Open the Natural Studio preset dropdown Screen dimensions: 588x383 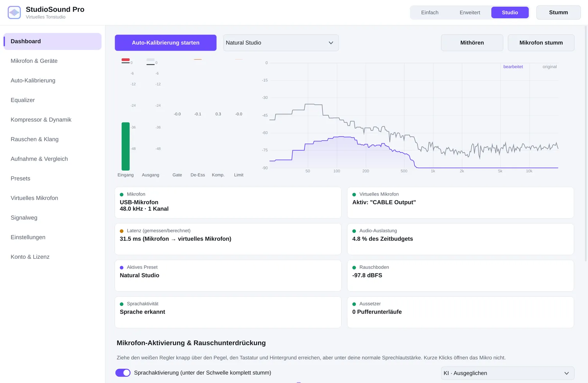coord(281,43)
